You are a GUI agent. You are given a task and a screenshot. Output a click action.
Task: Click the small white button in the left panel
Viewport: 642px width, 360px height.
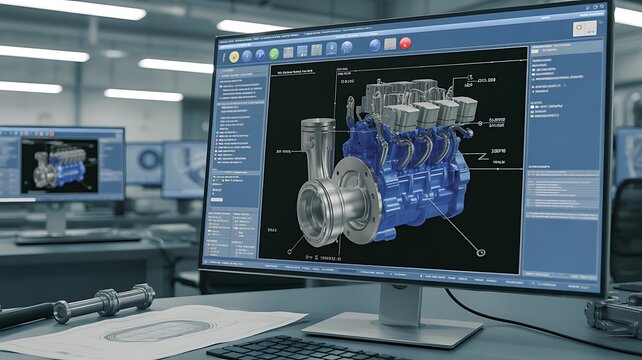click(x=217, y=200)
